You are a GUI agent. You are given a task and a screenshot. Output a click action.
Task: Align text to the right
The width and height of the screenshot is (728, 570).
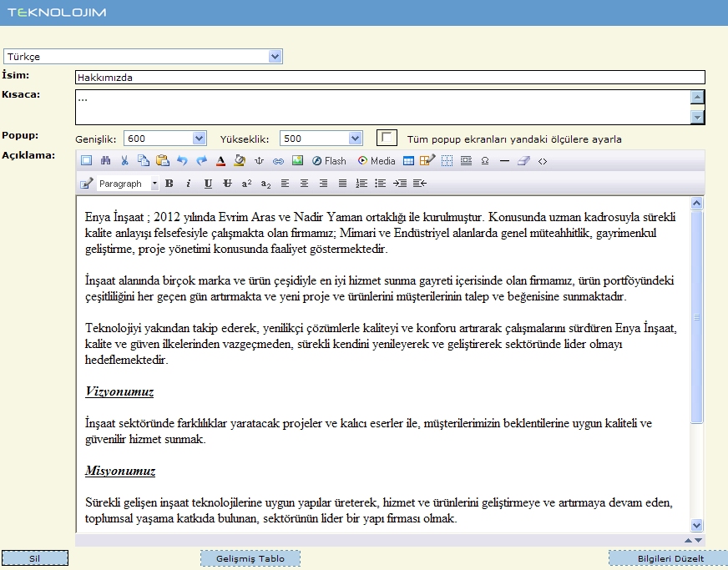pyautogui.click(x=323, y=184)
